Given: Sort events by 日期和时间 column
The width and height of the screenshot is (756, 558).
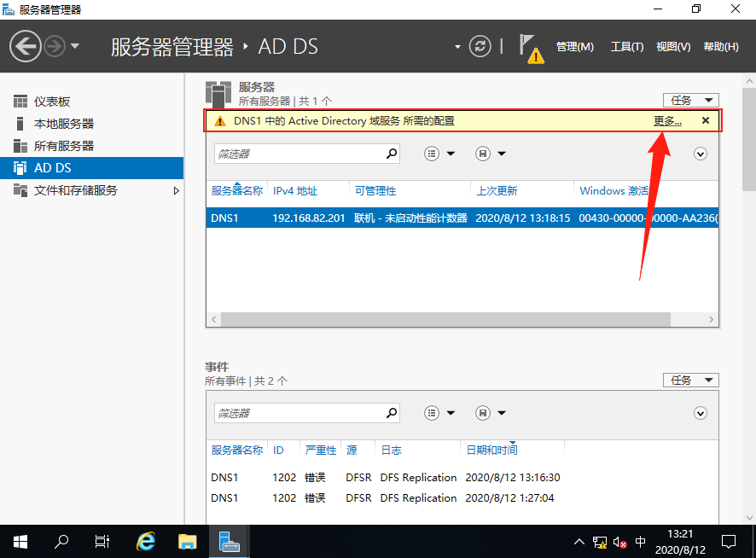Looking at the screenshot, I should (x=491, y=450).
